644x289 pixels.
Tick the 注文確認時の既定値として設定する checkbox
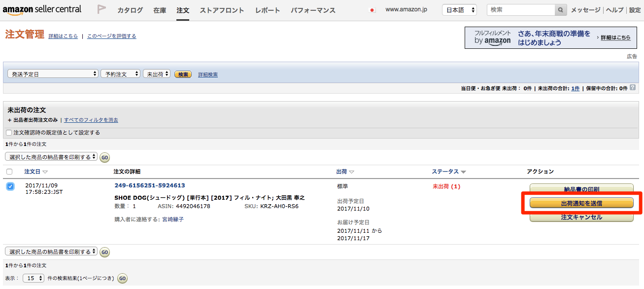click(9, 133)
